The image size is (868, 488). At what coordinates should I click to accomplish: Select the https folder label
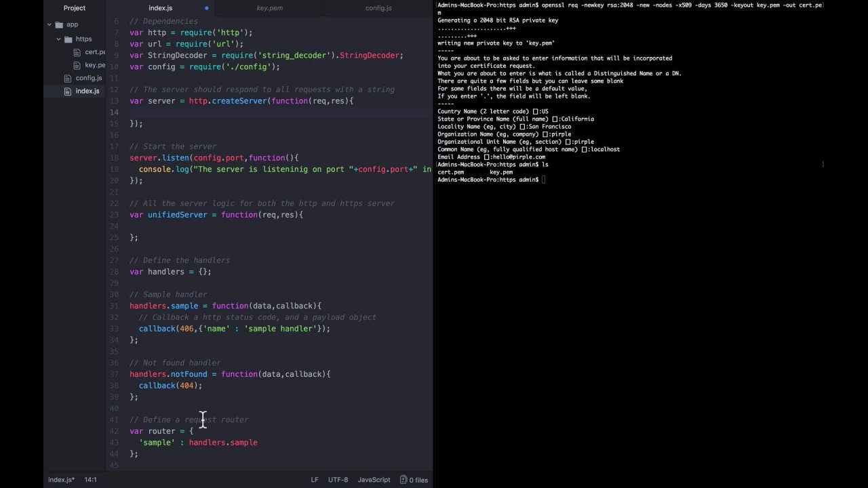(x=83, y=39)
